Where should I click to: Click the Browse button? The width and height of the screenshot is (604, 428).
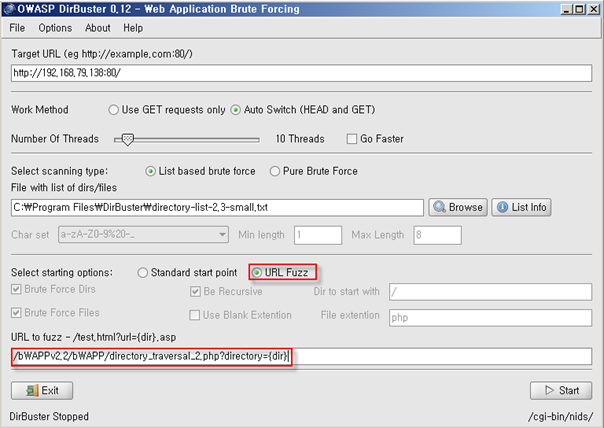[458, 207]
